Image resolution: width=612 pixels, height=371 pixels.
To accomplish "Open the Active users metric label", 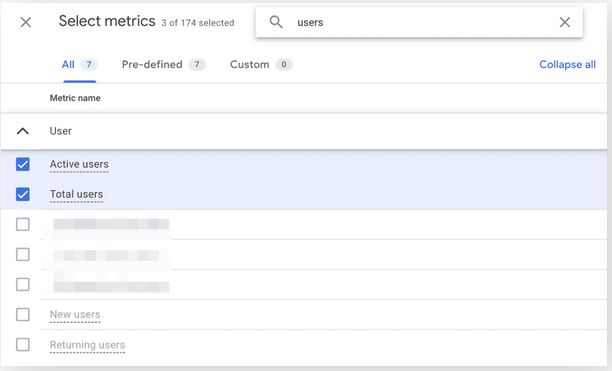I will (79, 164).
